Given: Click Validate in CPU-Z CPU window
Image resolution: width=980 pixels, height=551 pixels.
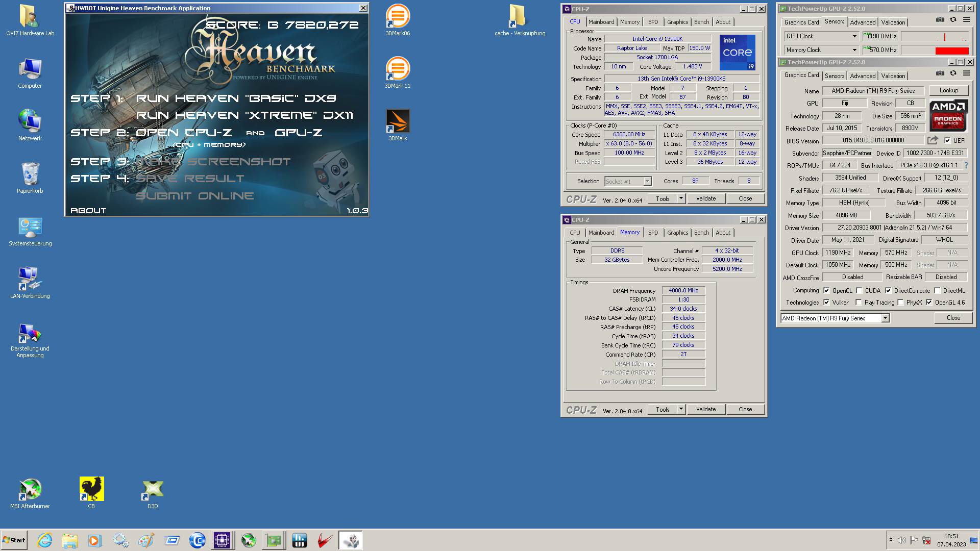Looking at the screenshot, I should [706, 198].
